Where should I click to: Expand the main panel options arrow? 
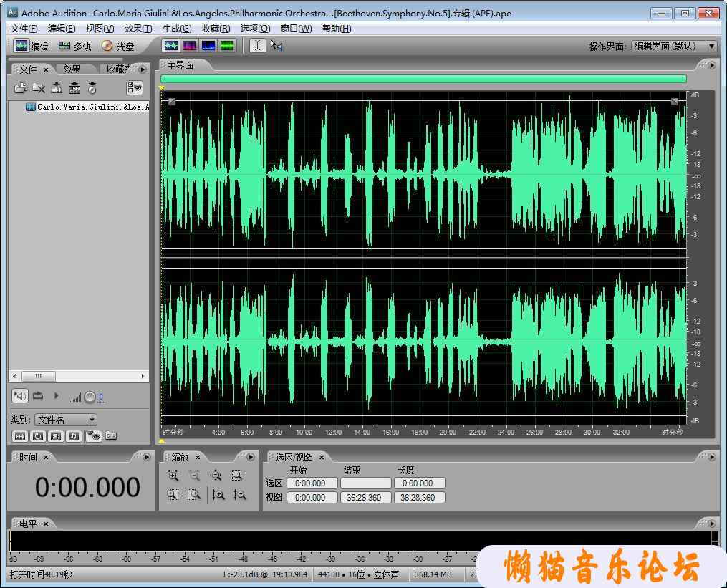(x=712, y=65)
